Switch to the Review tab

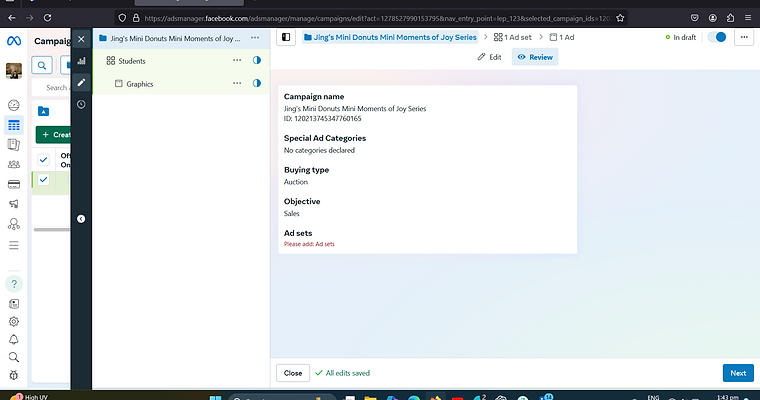tap(535, 57)
